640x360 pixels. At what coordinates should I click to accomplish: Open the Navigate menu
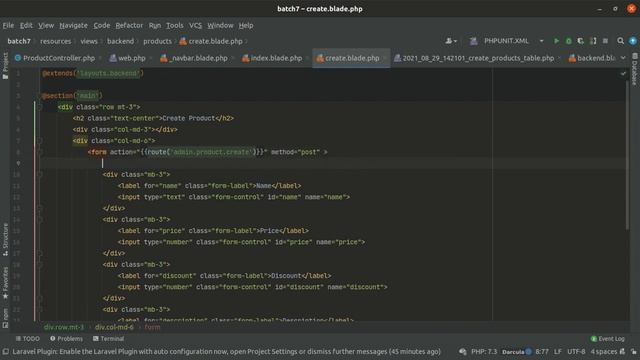point(73,25)
